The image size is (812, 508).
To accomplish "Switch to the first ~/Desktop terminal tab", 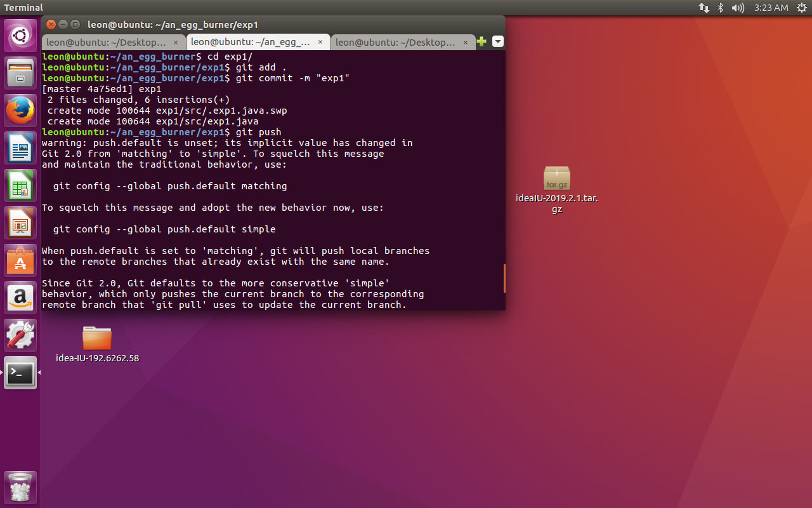I will [106, 43].
